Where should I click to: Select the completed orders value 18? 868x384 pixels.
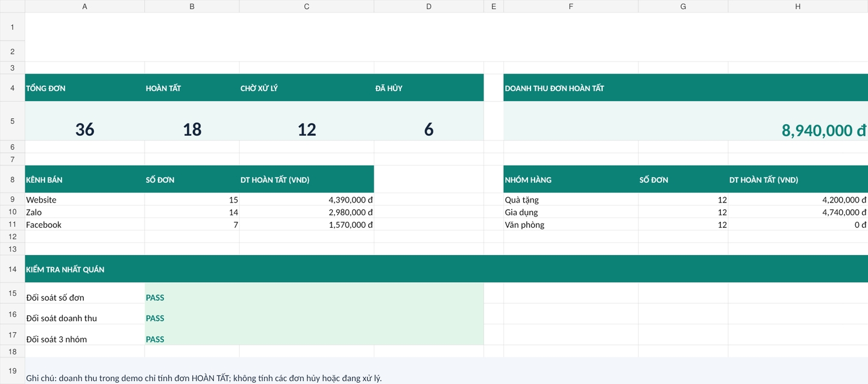pyautogui.click(x=192, y=121)
